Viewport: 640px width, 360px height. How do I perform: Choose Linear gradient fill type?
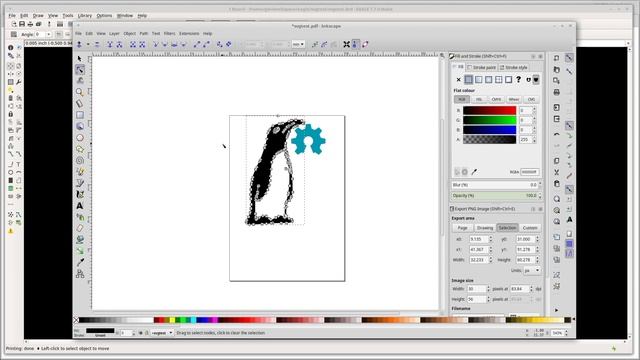478,80
